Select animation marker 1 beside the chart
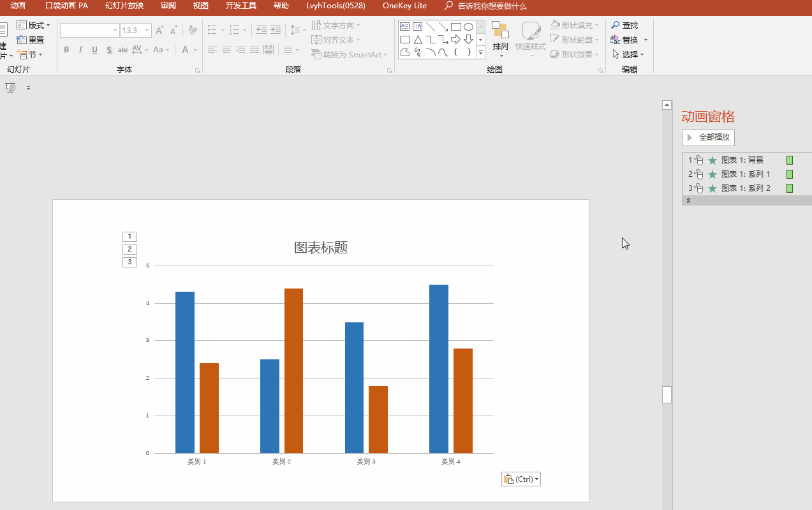The width and height of the screenshot is (812, 510). tap(129, 237)
